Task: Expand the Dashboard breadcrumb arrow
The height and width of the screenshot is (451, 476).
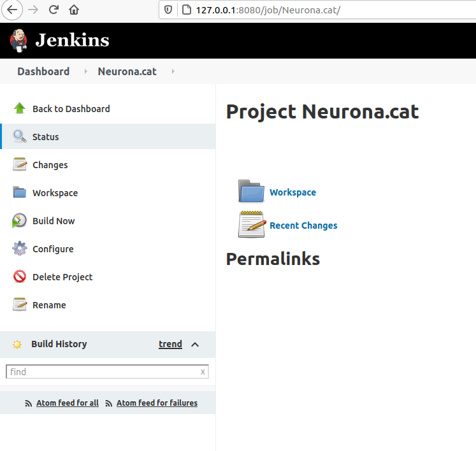Action: click(85, 71)
